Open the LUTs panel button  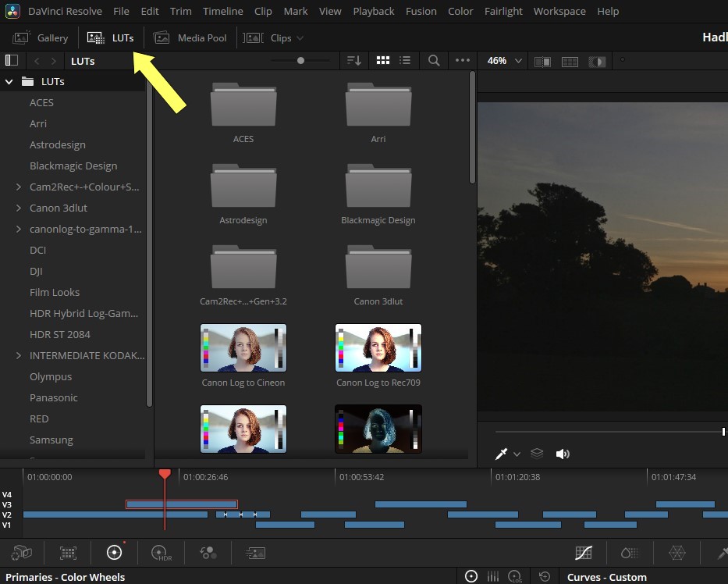tap(111, 37)
